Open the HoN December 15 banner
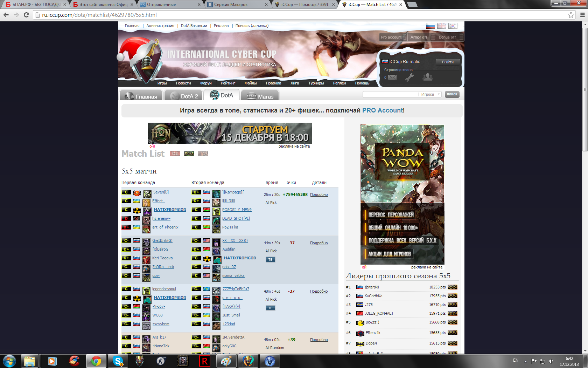 point(230,133)
